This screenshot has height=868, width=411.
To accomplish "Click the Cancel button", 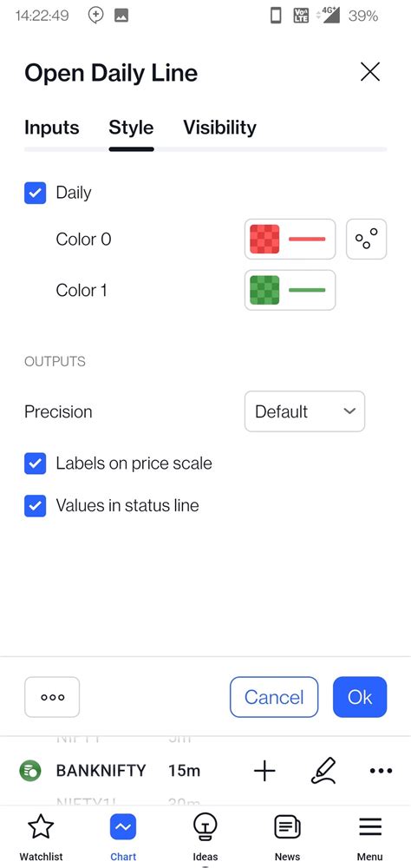I will pyautogui.click(x=274, y=697).
